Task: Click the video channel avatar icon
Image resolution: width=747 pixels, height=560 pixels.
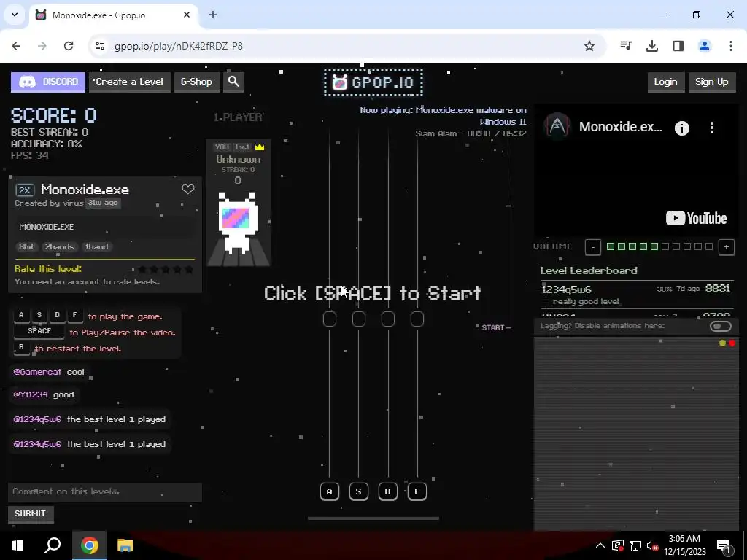Action: (557, 126)
